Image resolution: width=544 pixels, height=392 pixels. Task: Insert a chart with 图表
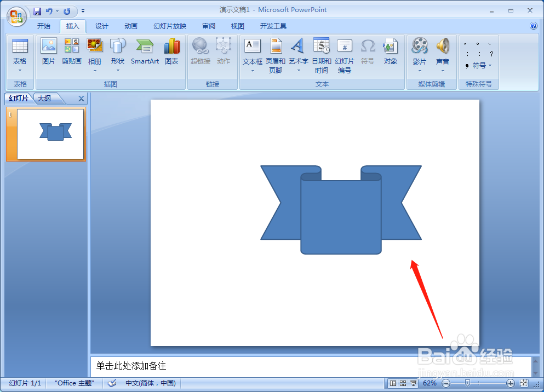coord(171,51)
